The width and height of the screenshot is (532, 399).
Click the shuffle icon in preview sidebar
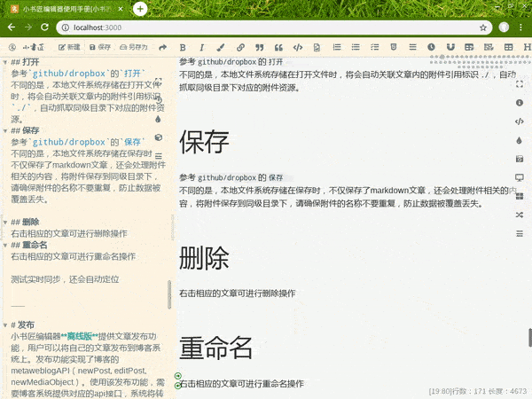[x=520, y=215]
